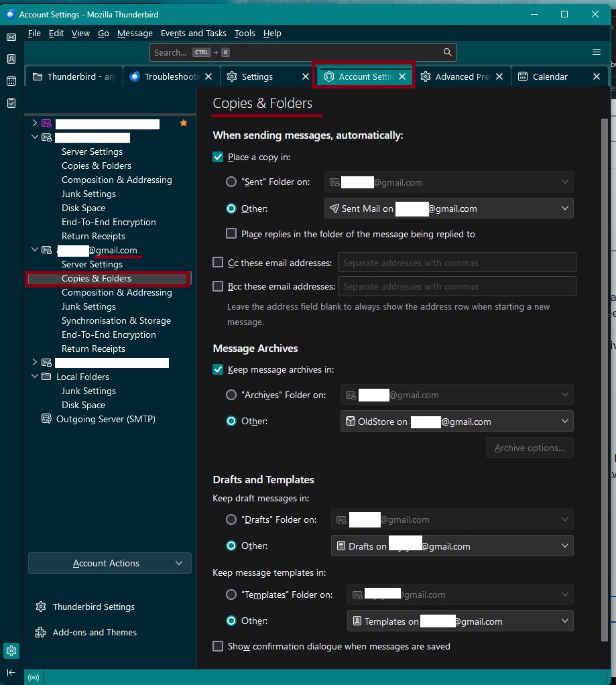This screenshot has width=616, height=685.
Task: Click the orange default account star
Action: (184, 123)
